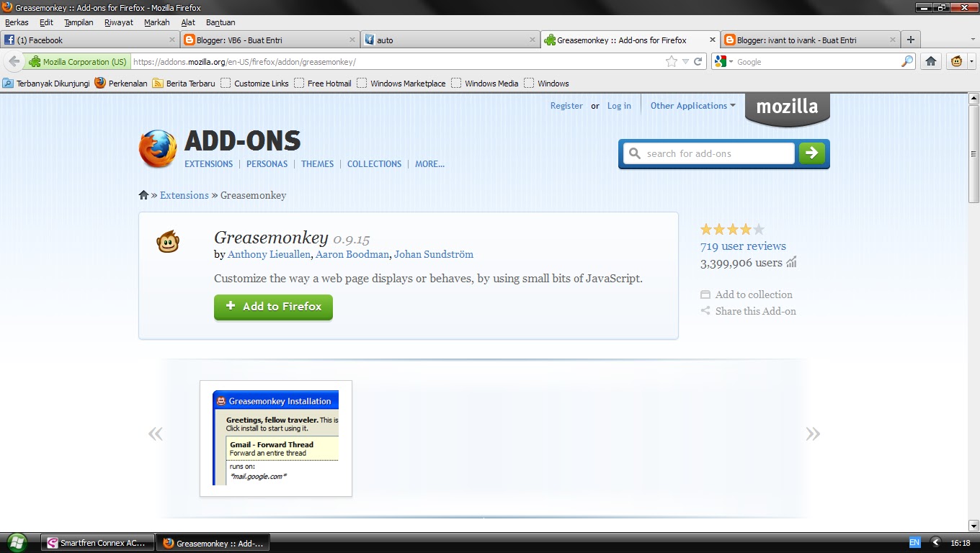Go to previous screenshot with left chevrons

(x=156, y=433)
